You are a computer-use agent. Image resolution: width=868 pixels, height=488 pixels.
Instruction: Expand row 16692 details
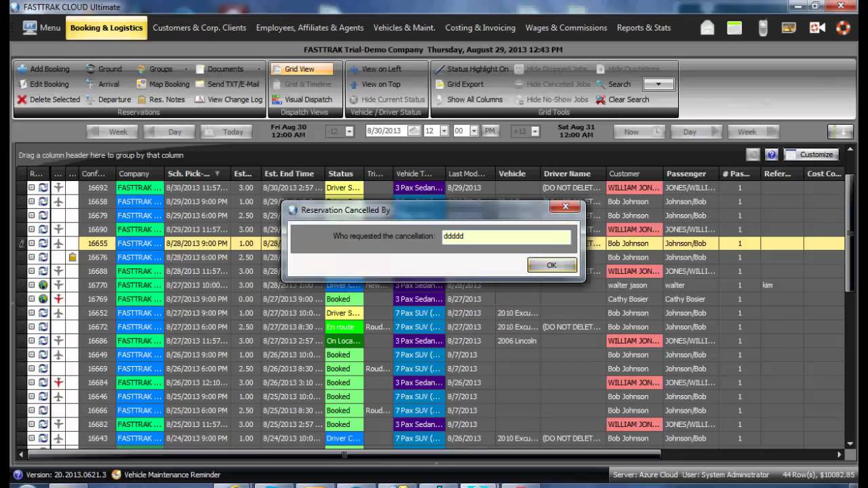pyautogui.click(x=31, y=188)
